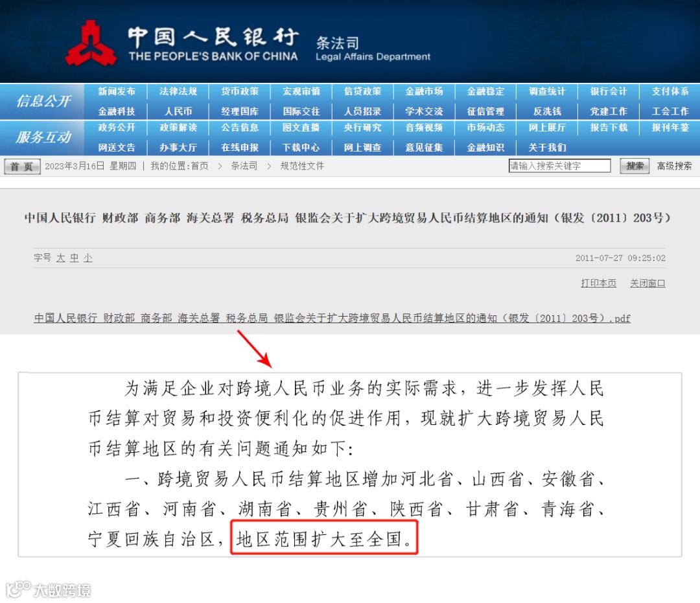Focus the search keyword input field
This screenshot has width=700, height=603.
coord(559,166)
